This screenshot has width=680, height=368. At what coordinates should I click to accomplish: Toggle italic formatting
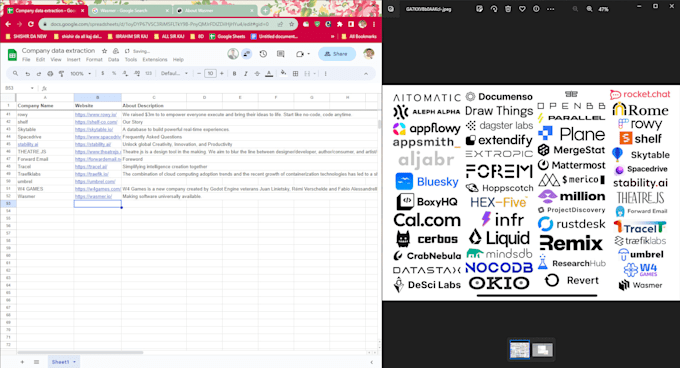[x=246, y=74]
